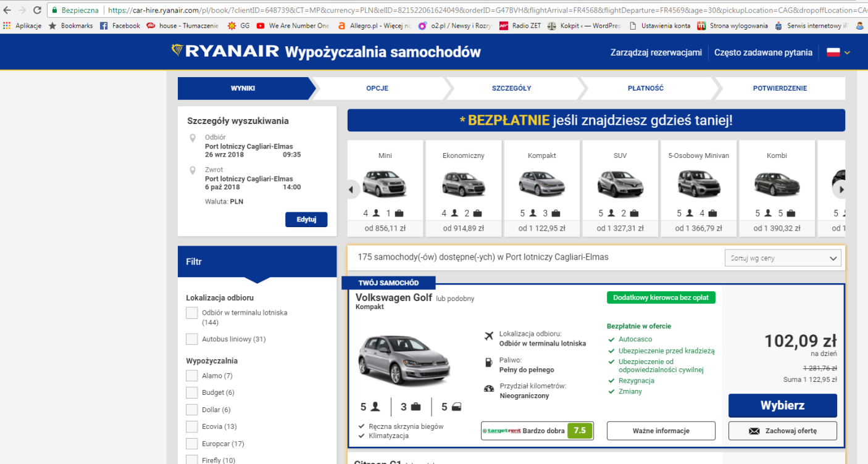
Task: Click the Volkswagen Golf car image
Action: tap(405, 360)
